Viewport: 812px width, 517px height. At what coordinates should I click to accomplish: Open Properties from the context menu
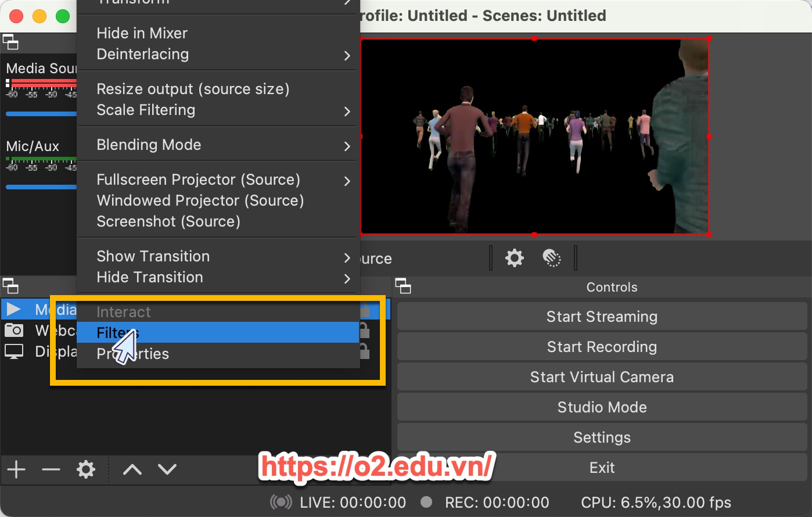click(x=218, y=353)
